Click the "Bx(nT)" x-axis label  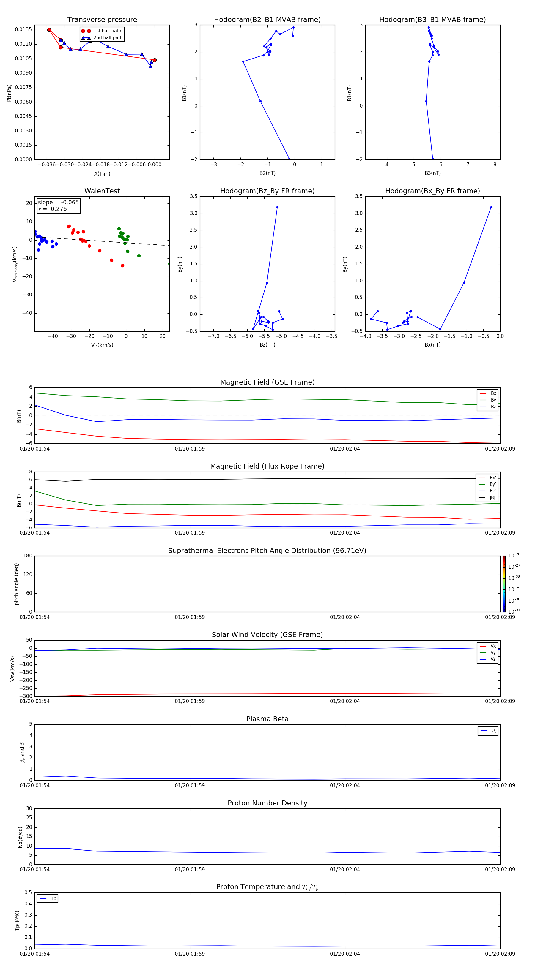pyautogui.click(x=432, y=345)
